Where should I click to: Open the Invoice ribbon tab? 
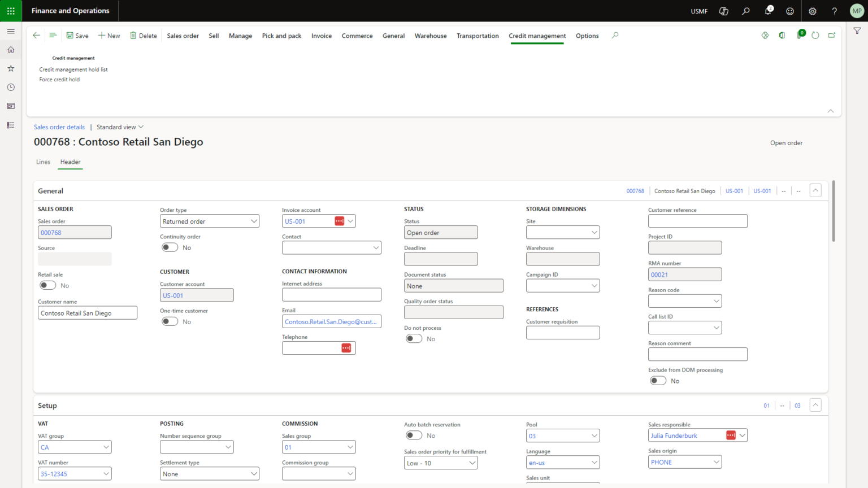pyautogui.click(x=322, y=36)
